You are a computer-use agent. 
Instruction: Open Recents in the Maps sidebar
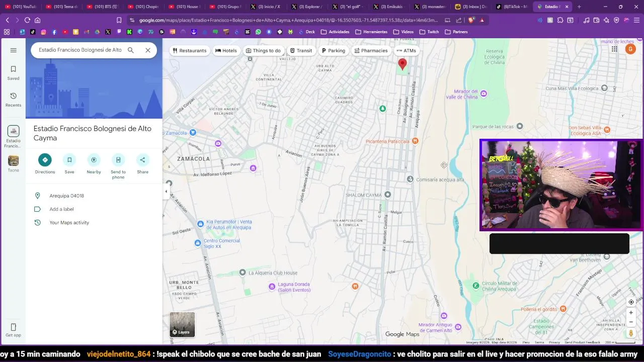click(x=14, y=100)
